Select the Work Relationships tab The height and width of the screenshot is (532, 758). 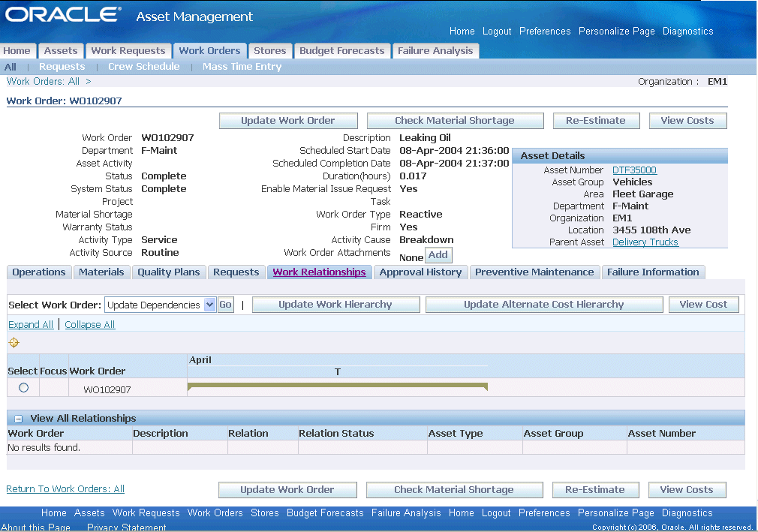[319, 272]
